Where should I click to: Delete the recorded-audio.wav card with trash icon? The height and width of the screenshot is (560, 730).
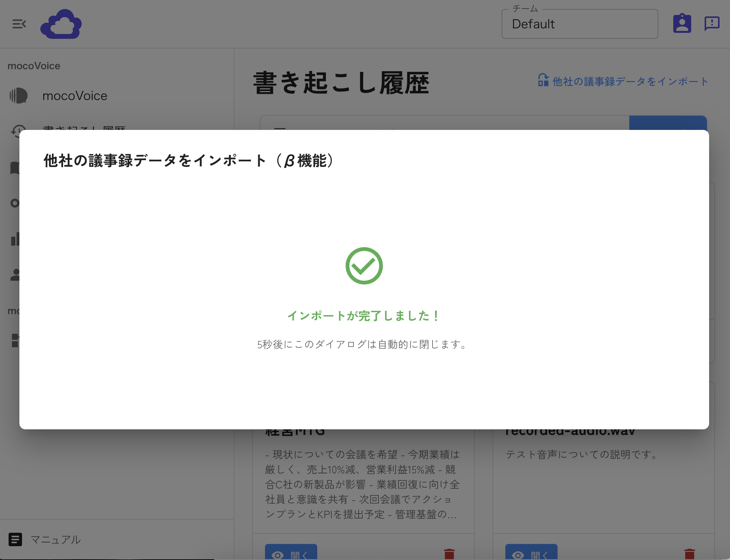(x=690, y=554)
